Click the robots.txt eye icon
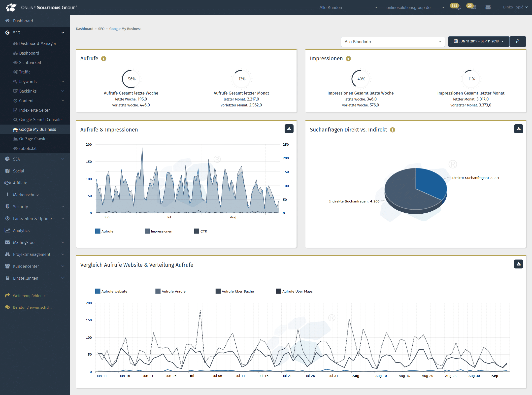532x395 pixels. tap(15, 148)
